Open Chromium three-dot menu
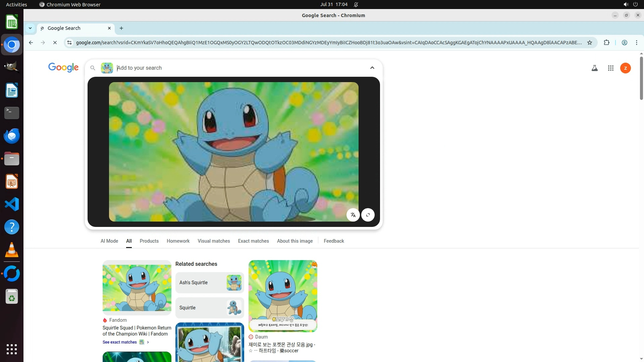The height and width of the screenshot is (362, 644). coord(636,43)
